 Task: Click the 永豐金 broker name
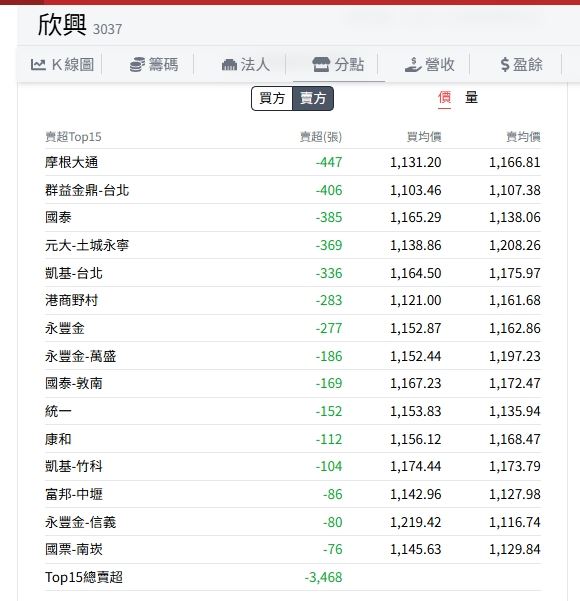(65, 328)
